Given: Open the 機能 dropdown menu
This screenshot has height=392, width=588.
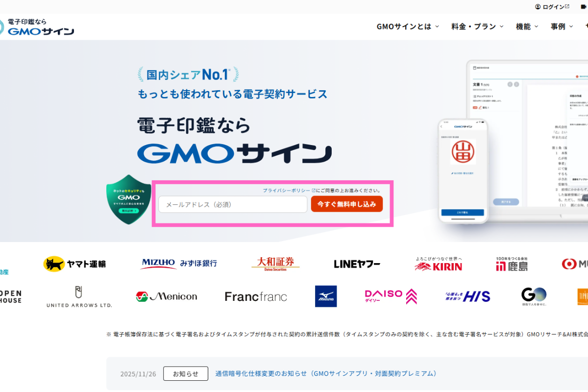Looking at the screenshot, I should (527, 26).
